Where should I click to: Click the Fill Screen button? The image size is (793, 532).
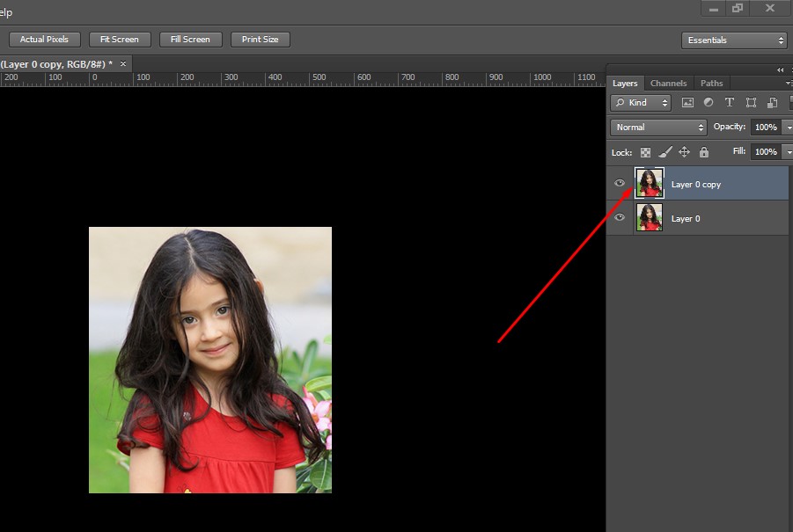tap(190, 40)
